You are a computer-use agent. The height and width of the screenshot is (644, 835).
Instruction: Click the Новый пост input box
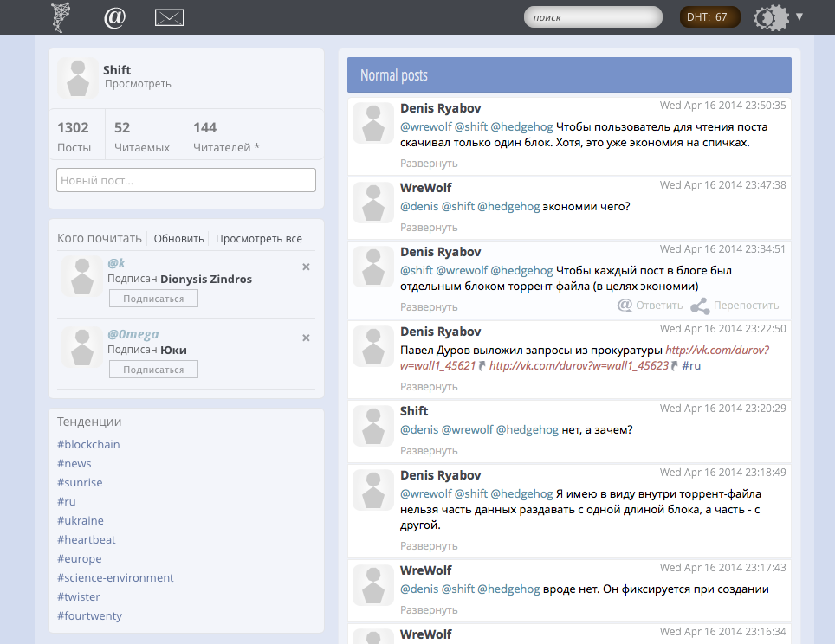click(186, 180)
